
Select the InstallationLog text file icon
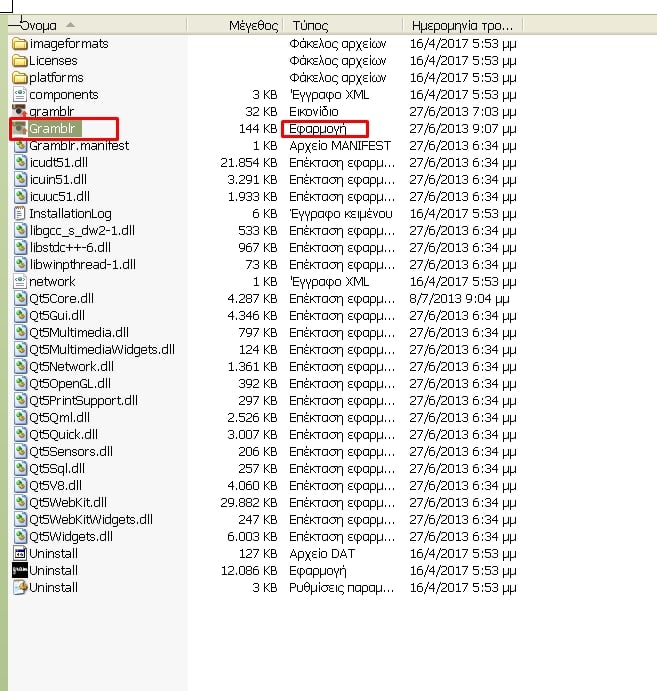click(x=20, y=214)
